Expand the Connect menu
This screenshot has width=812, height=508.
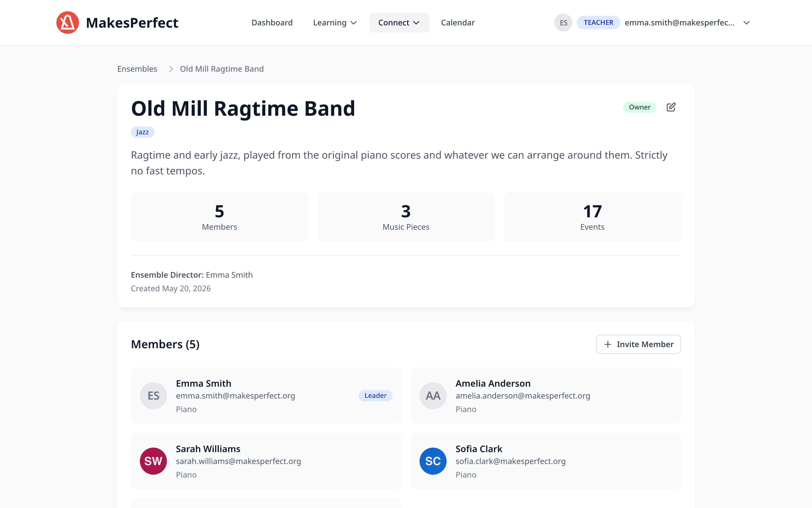pyautogui.click(x=399, y=23)
